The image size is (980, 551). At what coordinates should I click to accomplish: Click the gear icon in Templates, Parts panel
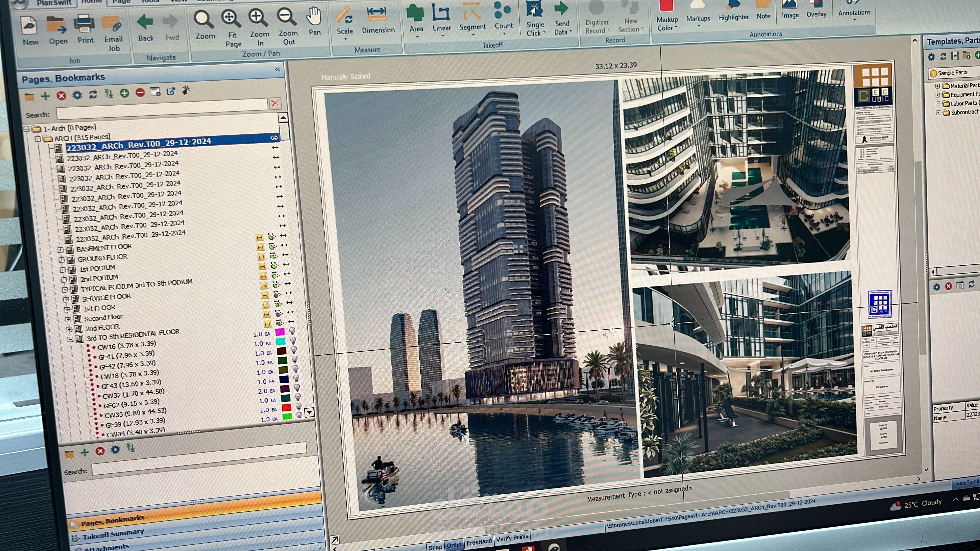coord(931,57)
